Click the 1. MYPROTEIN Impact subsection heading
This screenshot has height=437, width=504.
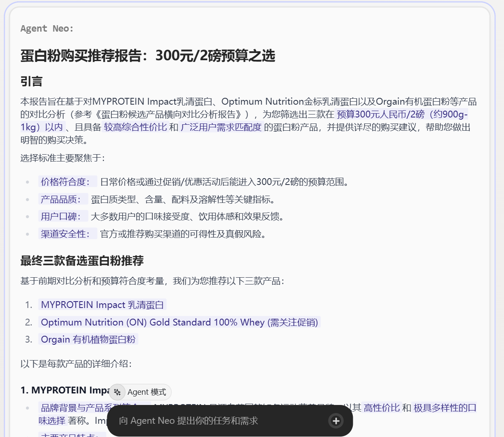66,390
